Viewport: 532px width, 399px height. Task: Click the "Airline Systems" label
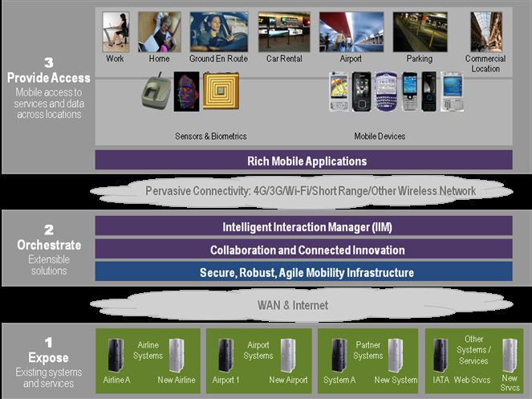pos(148,350)
